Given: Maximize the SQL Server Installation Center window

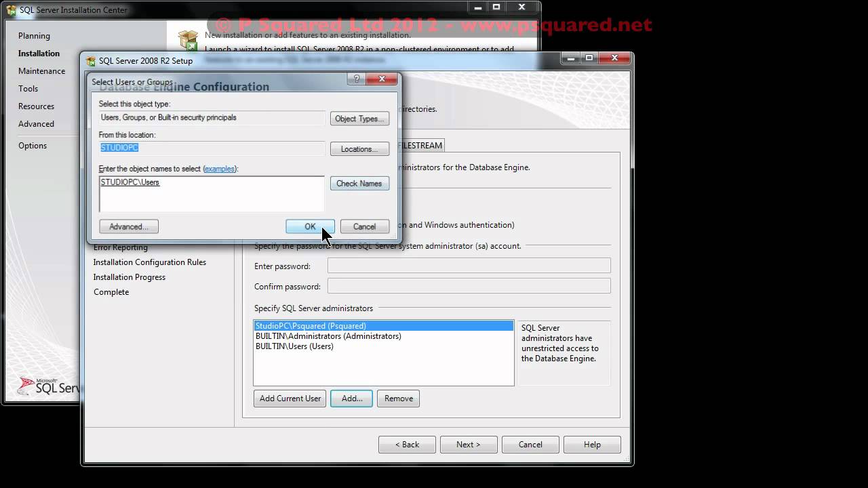Looking at the screenshot, I should 496,7.
